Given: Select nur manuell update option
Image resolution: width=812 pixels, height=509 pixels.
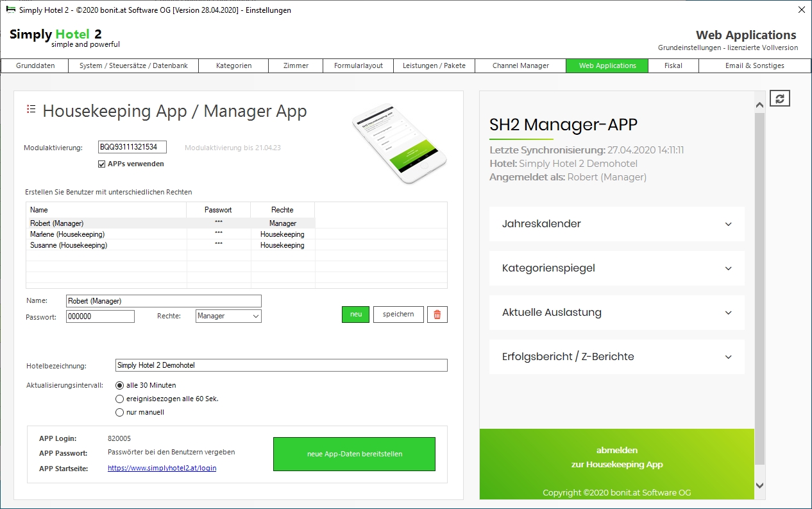Looking at the screenshot, I should pos(119,412).
